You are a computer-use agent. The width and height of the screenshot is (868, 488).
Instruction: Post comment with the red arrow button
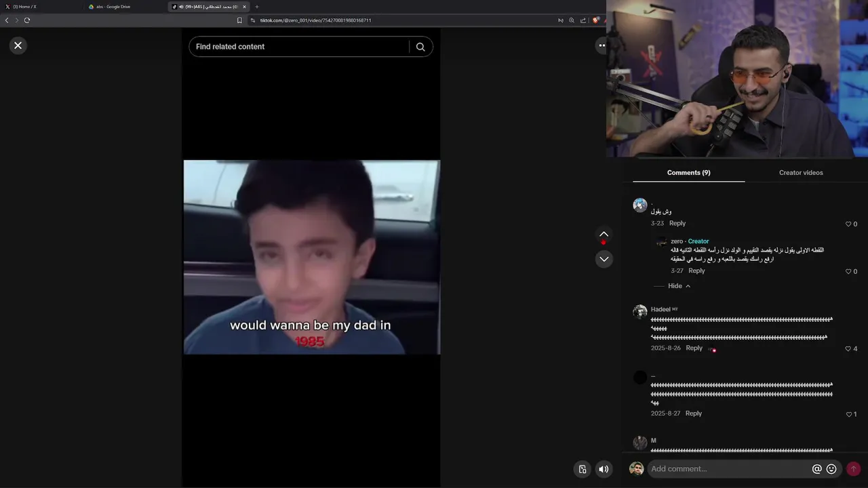click(x=853, y=469)
